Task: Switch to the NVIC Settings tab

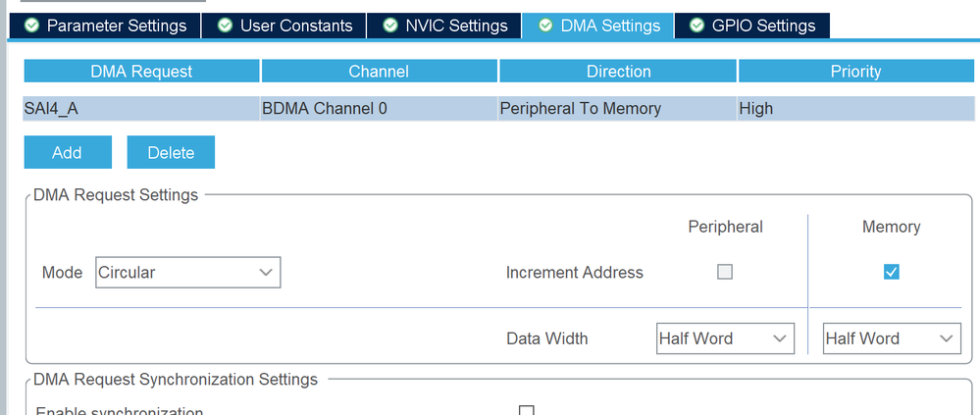Action: (x=444, y=26)
